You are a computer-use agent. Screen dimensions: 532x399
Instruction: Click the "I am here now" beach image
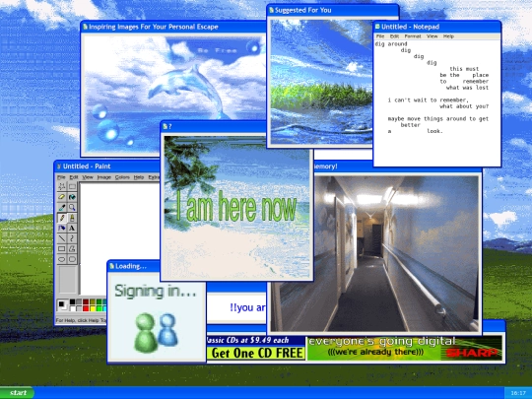pos(236,208)
